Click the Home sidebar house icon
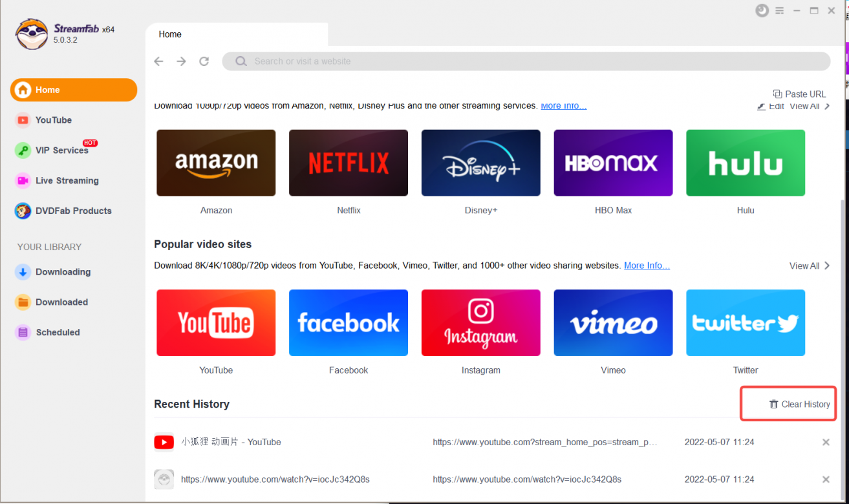This screenshot has height=504, width=849. (23, 90)
